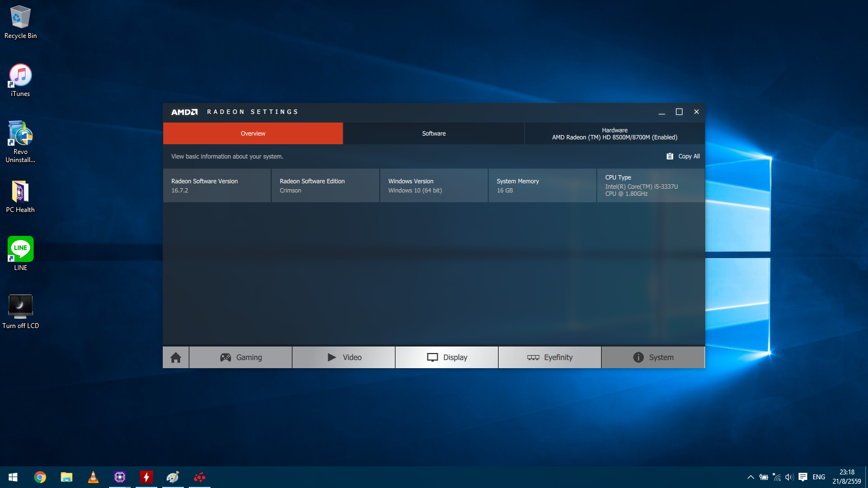Switch to the Overview tab
Viewport: 868px width, 488px height.
click(253, 133)
